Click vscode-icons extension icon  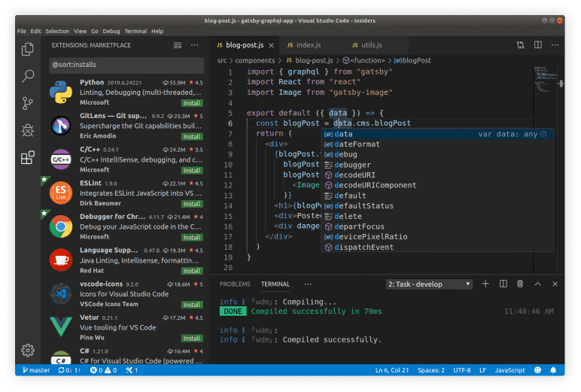tap(61, 293)
